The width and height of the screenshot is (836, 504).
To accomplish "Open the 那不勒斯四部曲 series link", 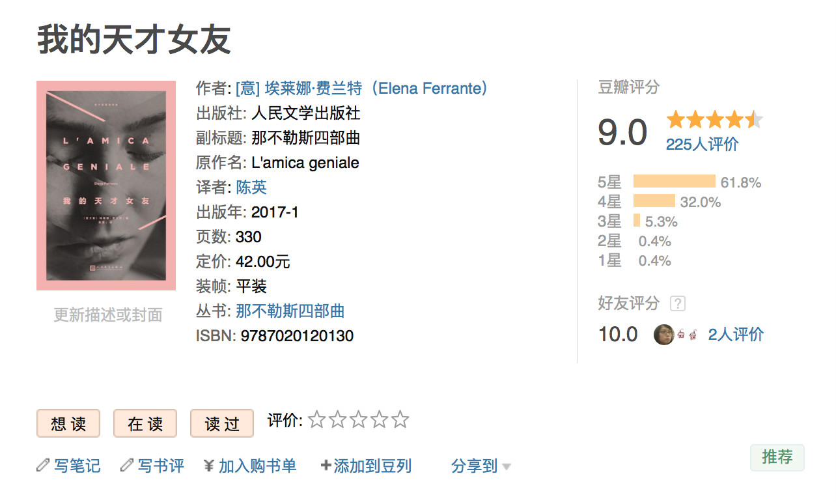I will 290,311.
